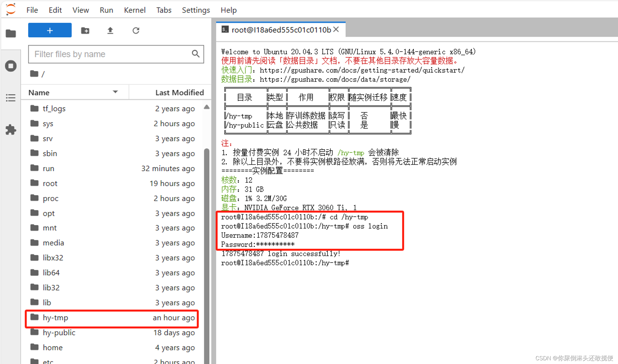
Task: Refresh the file list
Action: tap(136, 31)
